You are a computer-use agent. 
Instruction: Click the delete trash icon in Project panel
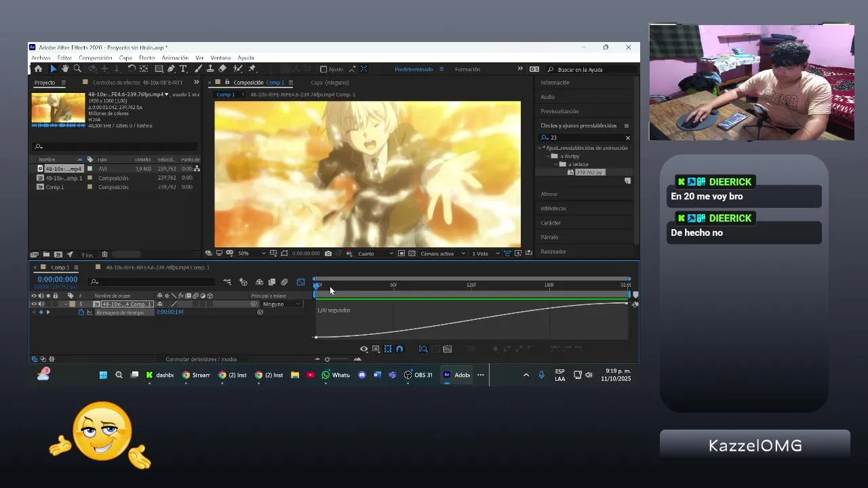tap(104, 255)
